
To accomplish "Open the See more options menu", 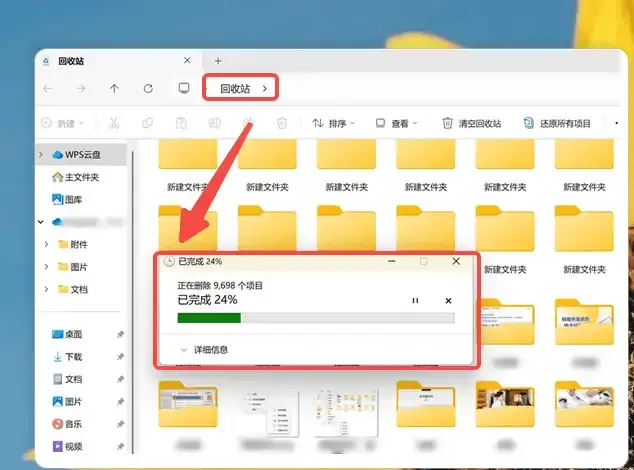I will (x=616, y=123).
